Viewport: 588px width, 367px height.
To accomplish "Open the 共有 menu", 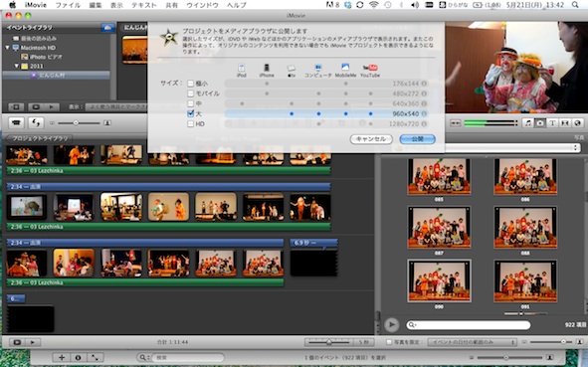I will [x=172, y=5].
